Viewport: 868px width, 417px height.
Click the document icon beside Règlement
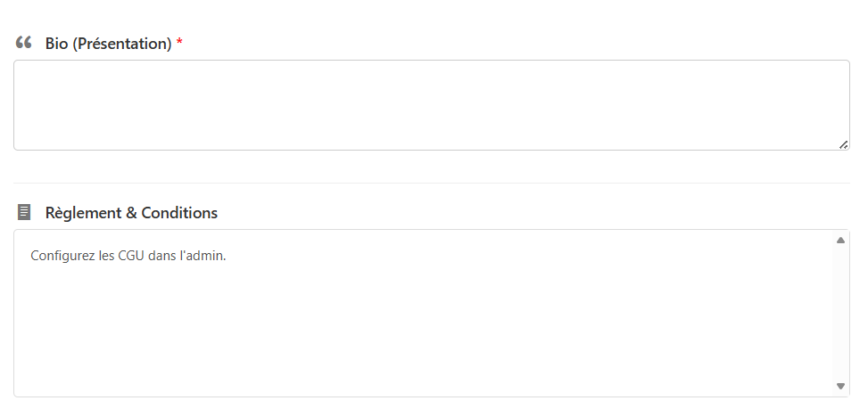[x=24, y=212]
